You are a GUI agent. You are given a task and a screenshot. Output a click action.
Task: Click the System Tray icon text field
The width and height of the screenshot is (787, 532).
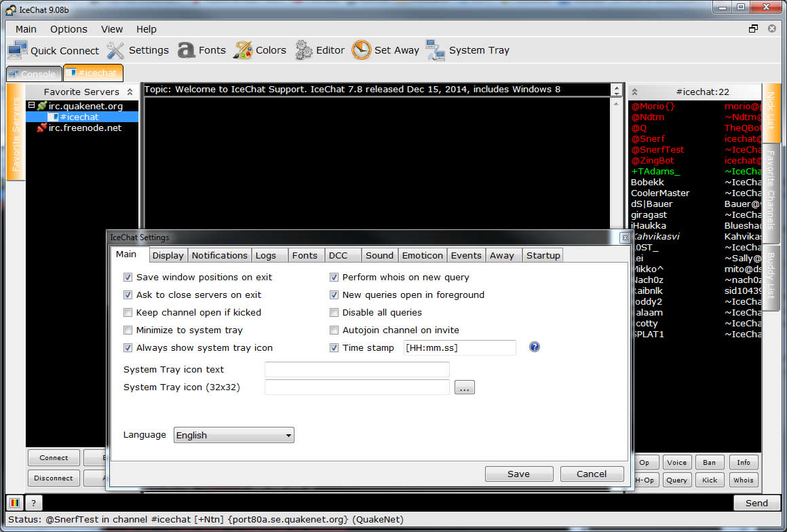click(357, 369)
